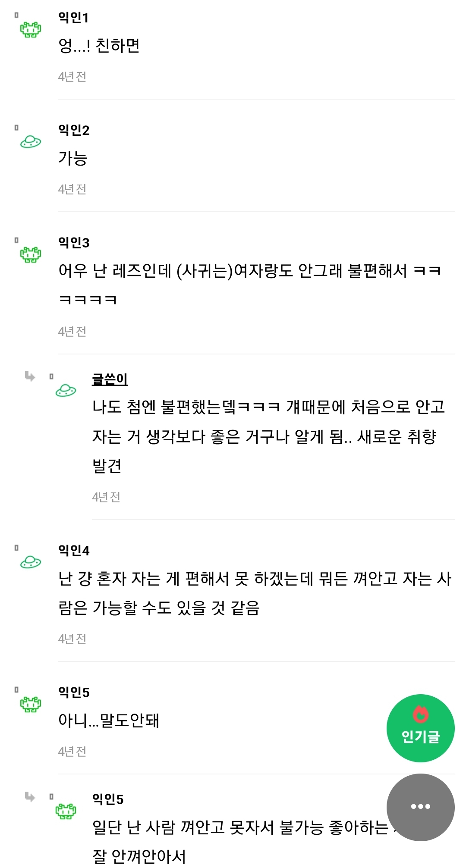
Task: Tap the 익인2 username
Action: point(74,130)
